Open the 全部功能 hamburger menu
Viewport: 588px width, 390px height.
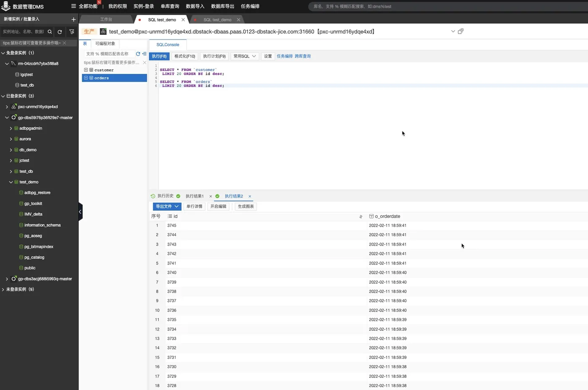[73, 6]
